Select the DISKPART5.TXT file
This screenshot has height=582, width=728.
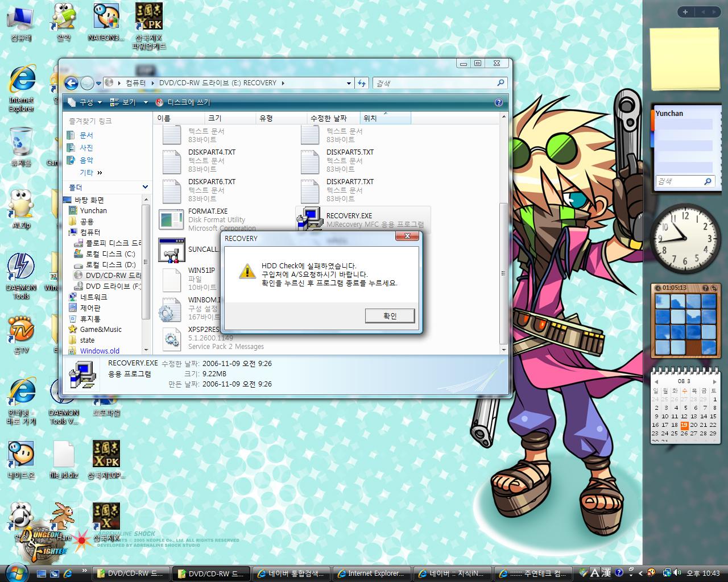click(x=350, y=152)
